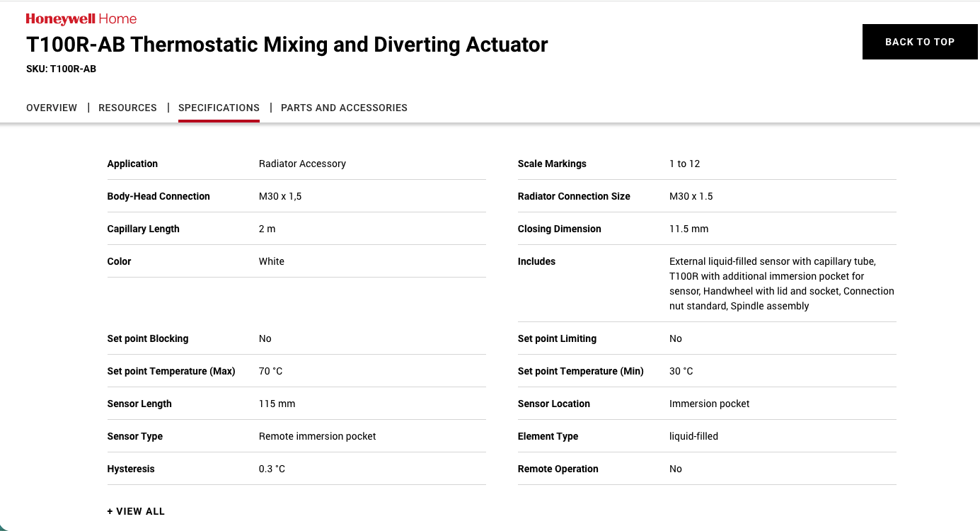
Task: Click the Set point Temperature (Max) label
Action: pos(171,371)
